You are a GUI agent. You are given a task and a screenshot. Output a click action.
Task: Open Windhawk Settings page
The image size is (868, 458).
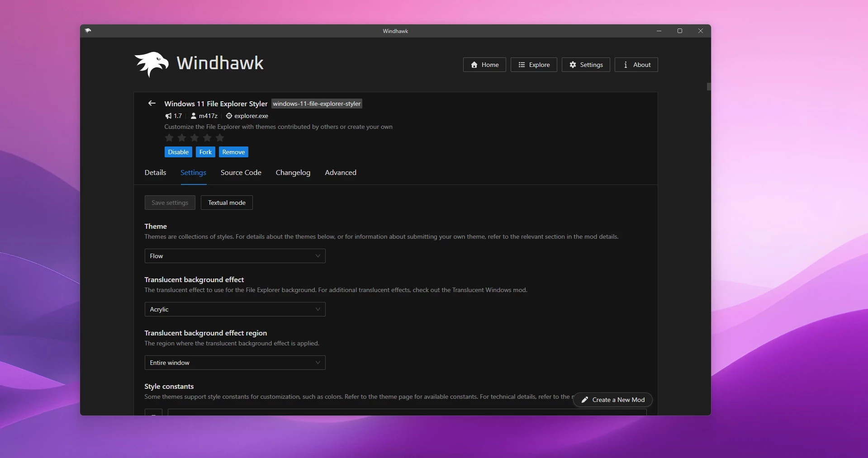pos(586,65)
